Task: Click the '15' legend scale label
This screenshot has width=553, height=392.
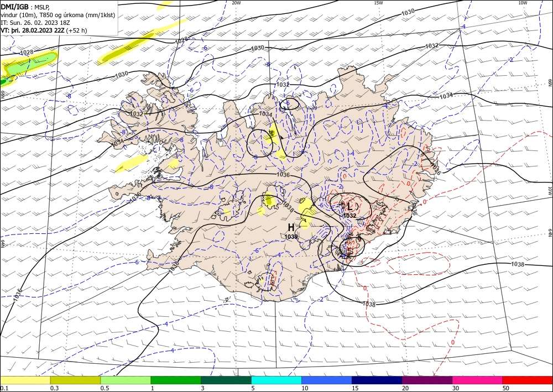Action: (x=355, y=388)
